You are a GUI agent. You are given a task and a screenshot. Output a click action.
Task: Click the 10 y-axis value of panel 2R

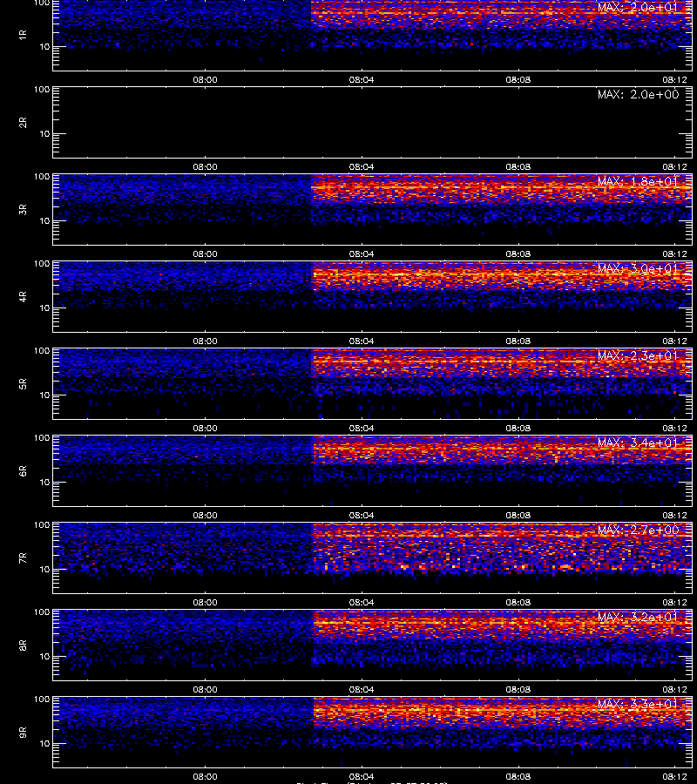[x=44, y=133]
